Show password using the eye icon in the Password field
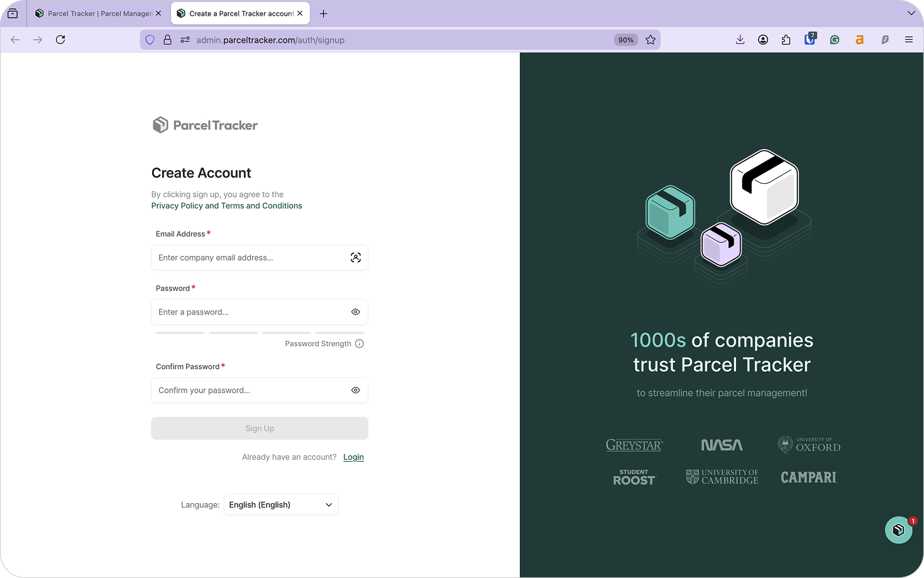 (356, 312)
